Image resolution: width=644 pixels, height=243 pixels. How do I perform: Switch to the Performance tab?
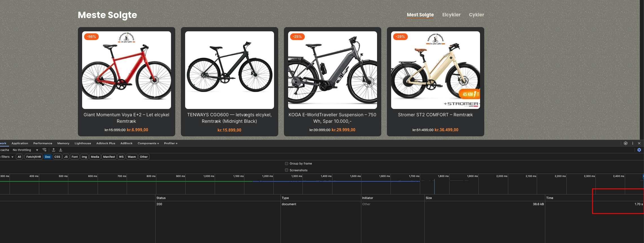tap(43, 143)
